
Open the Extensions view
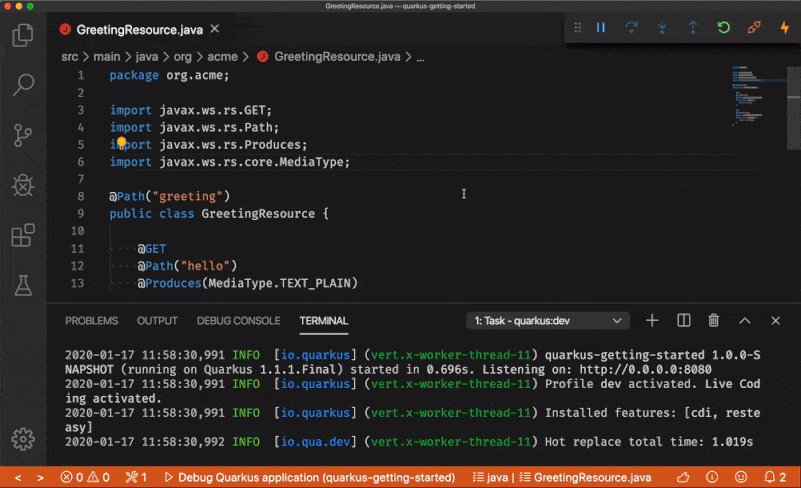[22, 236]
